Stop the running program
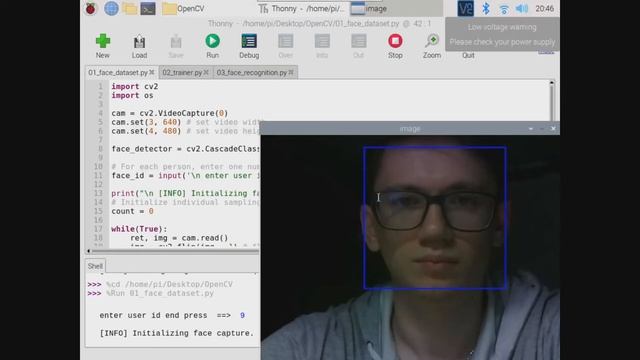640x360 pixels. pos(395,46)
